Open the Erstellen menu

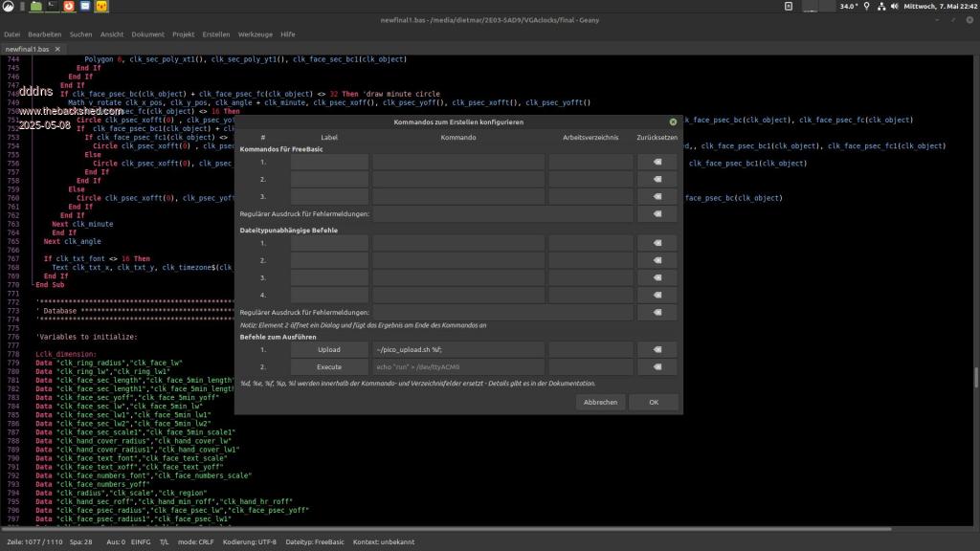point(215,34)
